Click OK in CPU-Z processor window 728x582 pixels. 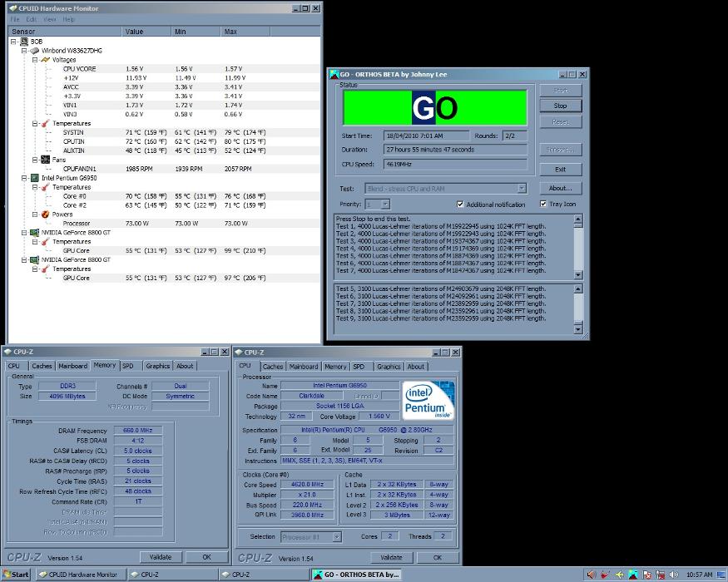(x=438, y=557)
